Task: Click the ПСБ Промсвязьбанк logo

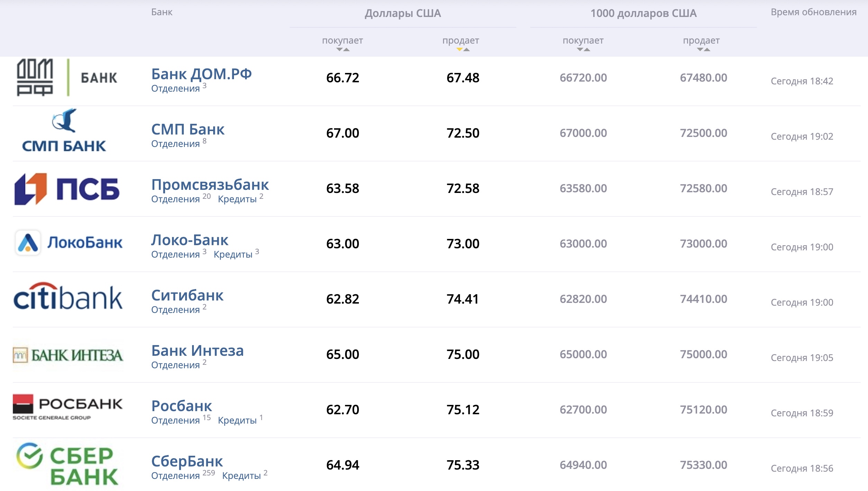Action: tap(67, 189)
